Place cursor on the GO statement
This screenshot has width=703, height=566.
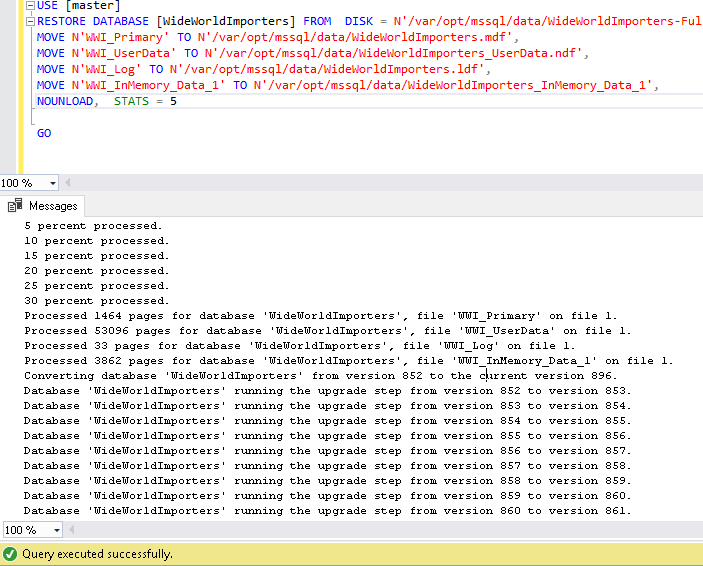[44, 133]
